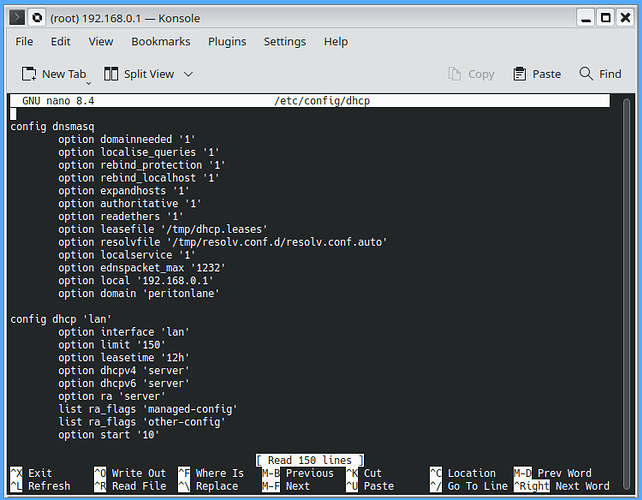Image resolution: width=642 pixels, height=500 pixels.
Task: Click the Konsole window menu icon in title bar
Action: (x=15, y=17)
